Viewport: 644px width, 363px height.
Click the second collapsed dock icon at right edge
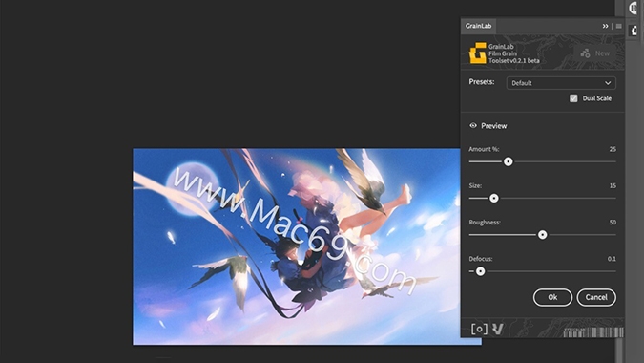click(633, 32)
